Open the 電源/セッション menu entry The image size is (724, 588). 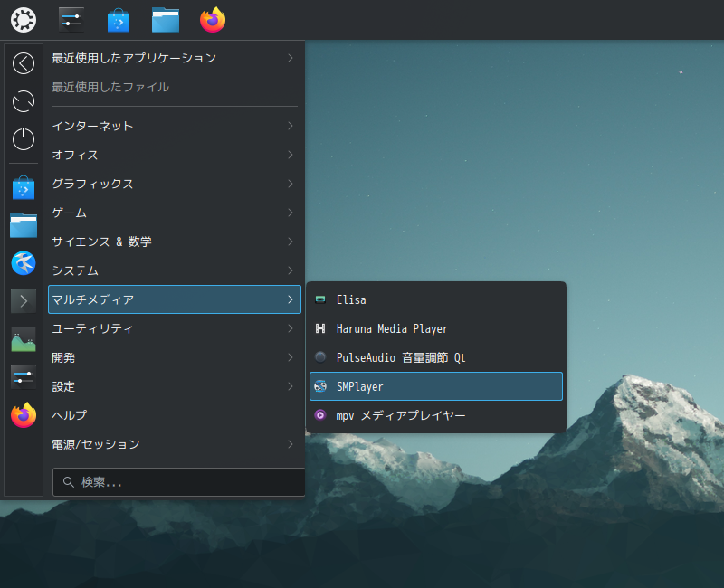(x=175, y=444)
